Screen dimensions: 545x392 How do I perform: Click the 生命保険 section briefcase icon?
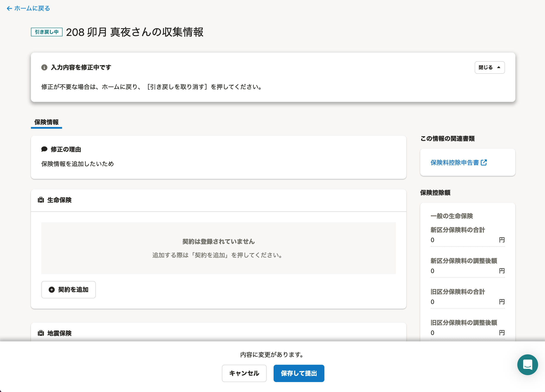click(x=41, y=200)
